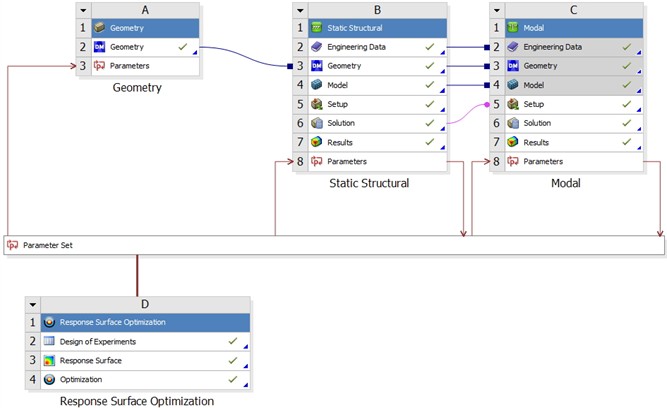Click checkmark status on Modal Results
Viewport: 667px width, 408px height.
[627, 142]
